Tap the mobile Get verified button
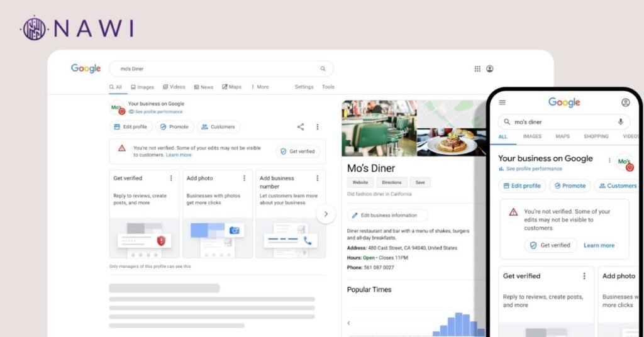The width and height of the screenshot is (644, 337). coord(550,245)
